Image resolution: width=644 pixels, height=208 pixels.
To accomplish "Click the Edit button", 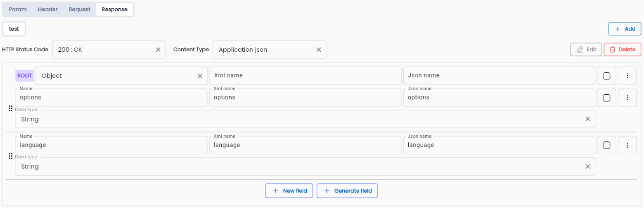I will 586,50.
